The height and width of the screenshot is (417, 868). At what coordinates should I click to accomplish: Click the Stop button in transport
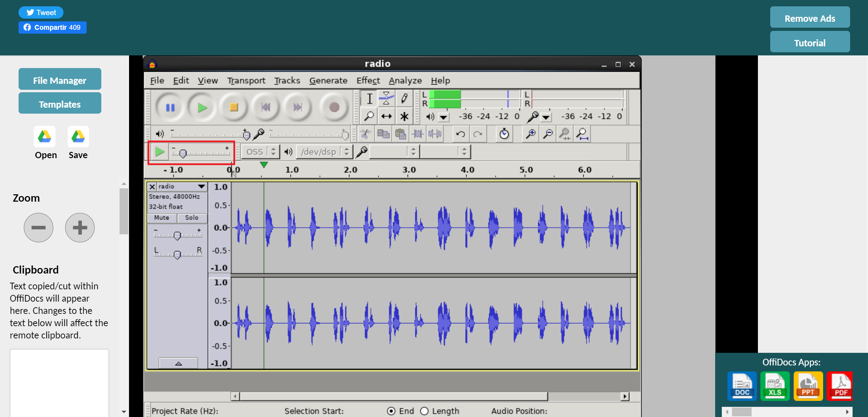(234, 107)
